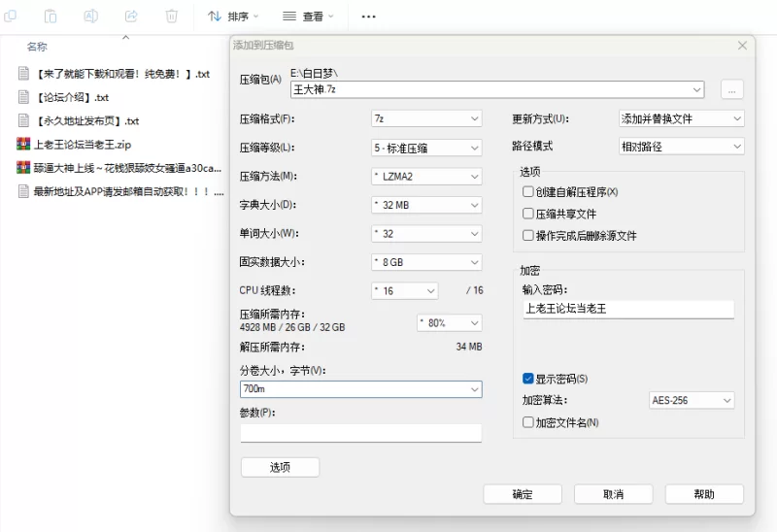Click the copy icon in Explorer toolbar
Image resolution: width=777 pixels, height=532 pixels.
click(10, 17)
